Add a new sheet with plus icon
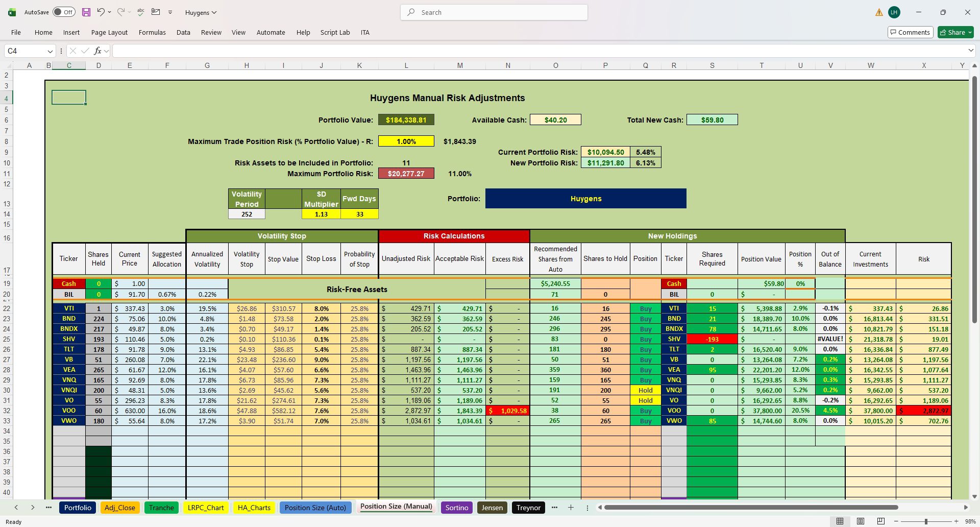The height and width of the screenshot is (527, 980). [571, 508]
